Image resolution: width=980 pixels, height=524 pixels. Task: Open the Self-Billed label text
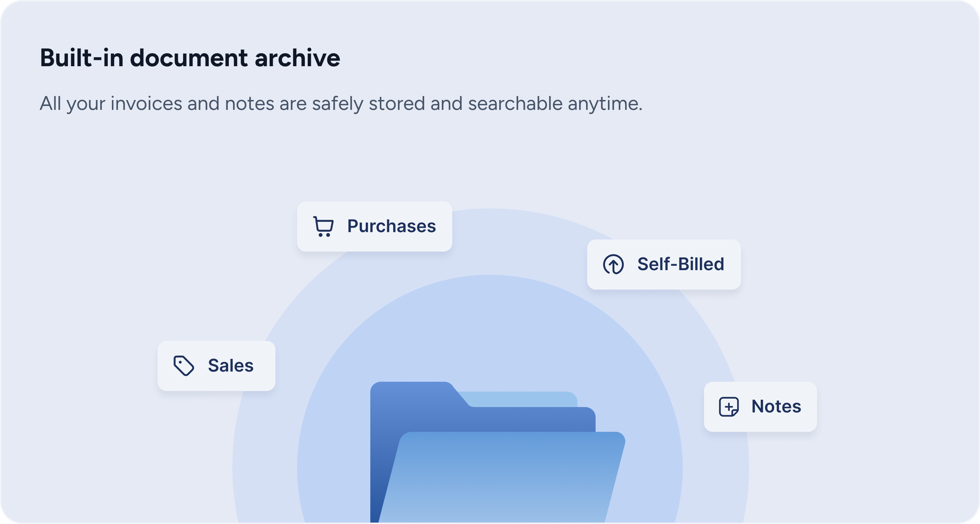coord(680,264)
